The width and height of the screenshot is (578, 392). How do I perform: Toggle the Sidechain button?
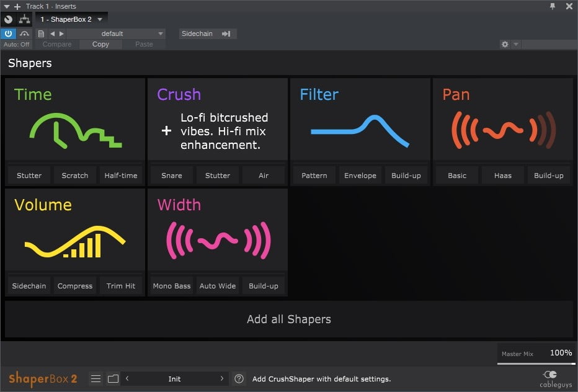point(208,33)
